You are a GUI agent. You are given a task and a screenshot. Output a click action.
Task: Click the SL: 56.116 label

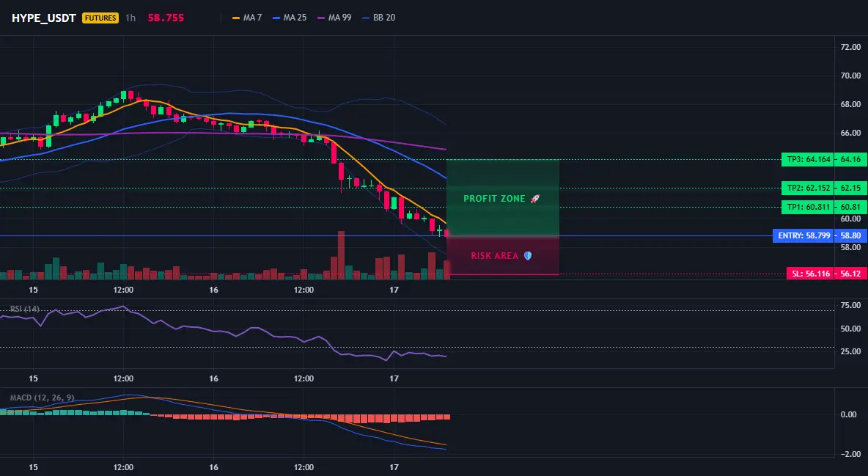point(810,274)
